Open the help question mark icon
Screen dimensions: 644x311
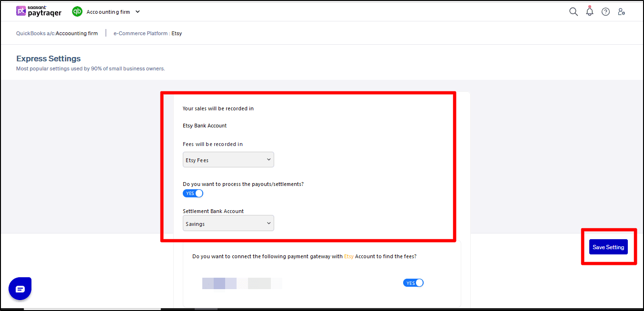click(605, 11)
